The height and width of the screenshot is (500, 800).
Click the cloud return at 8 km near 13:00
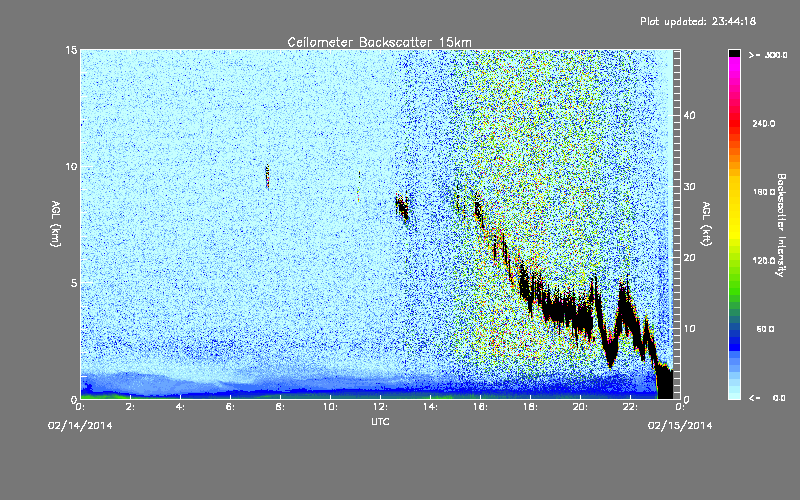(402, 208)
